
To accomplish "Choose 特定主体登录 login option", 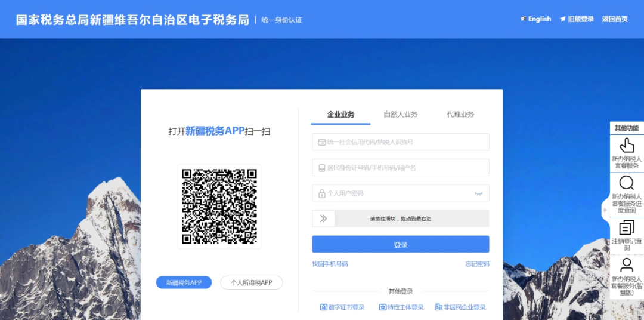I will [401, 307].
